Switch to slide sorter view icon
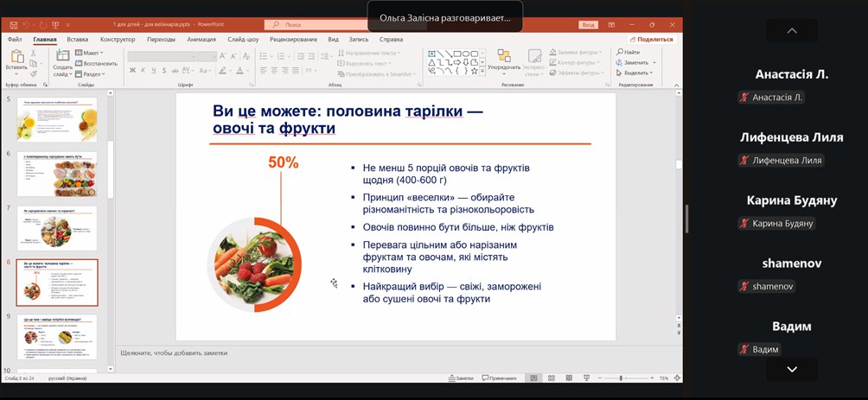The image size is (868, 400). (x=551, y=378)
